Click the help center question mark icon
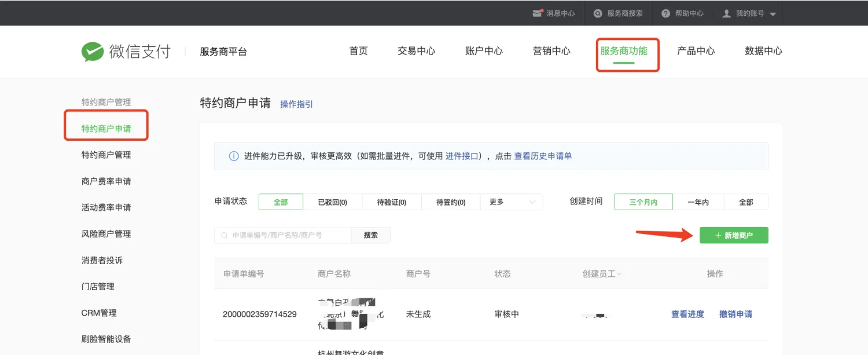Viewport: 868px width, 355px height. [x=665, y=13]
